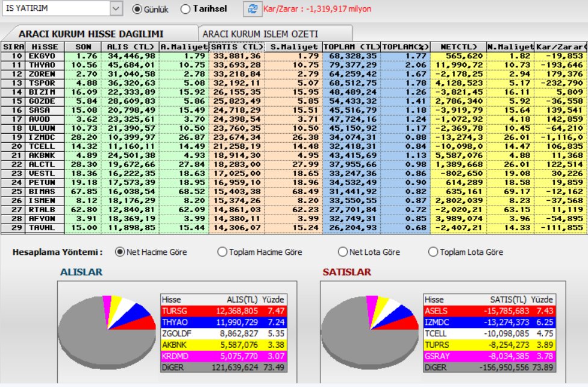Select the THYAO row in main table
588x387 pixels.
coord(294,65)
